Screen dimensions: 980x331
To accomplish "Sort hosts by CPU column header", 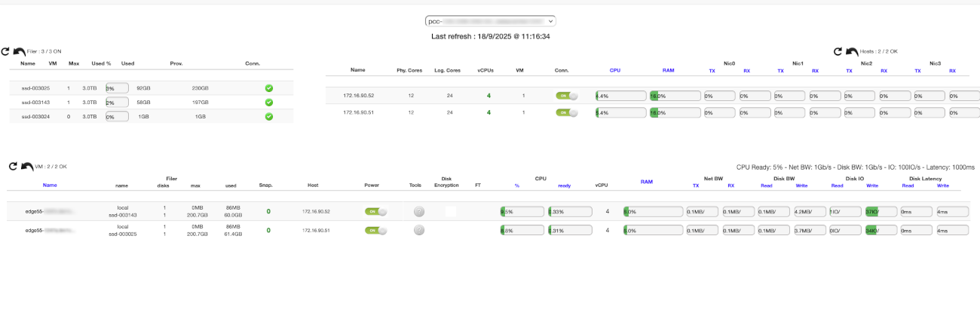I will 616,70.
